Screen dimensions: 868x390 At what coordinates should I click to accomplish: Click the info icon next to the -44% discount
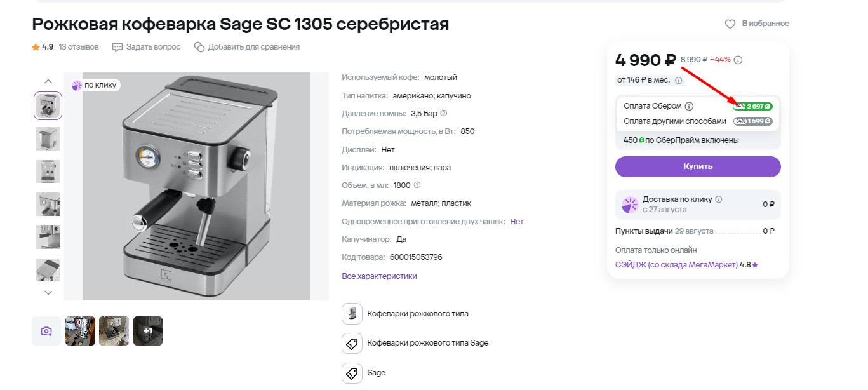click(738, 60)
